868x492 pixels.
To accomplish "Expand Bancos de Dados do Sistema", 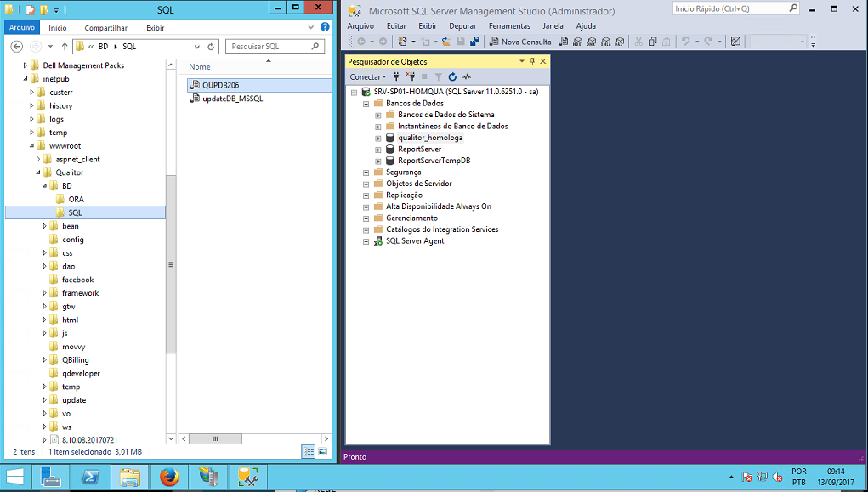I will click(x=378, y=115).
